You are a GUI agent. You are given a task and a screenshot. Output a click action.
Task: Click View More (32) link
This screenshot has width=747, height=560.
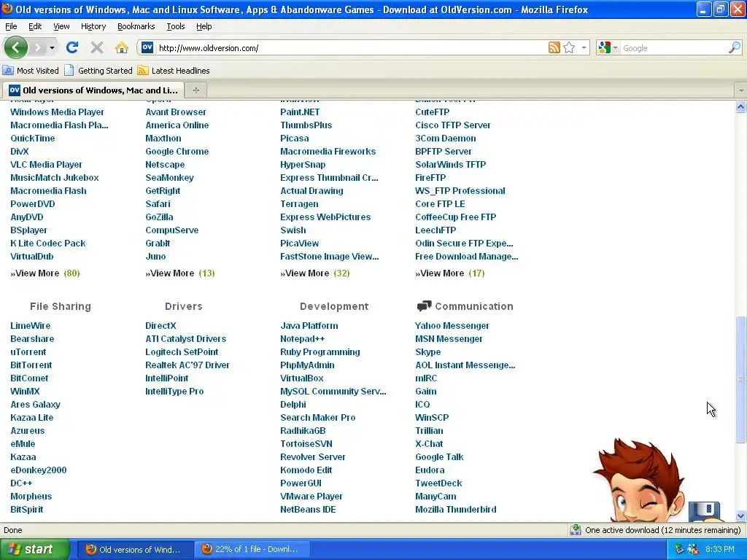click(315, 273)
